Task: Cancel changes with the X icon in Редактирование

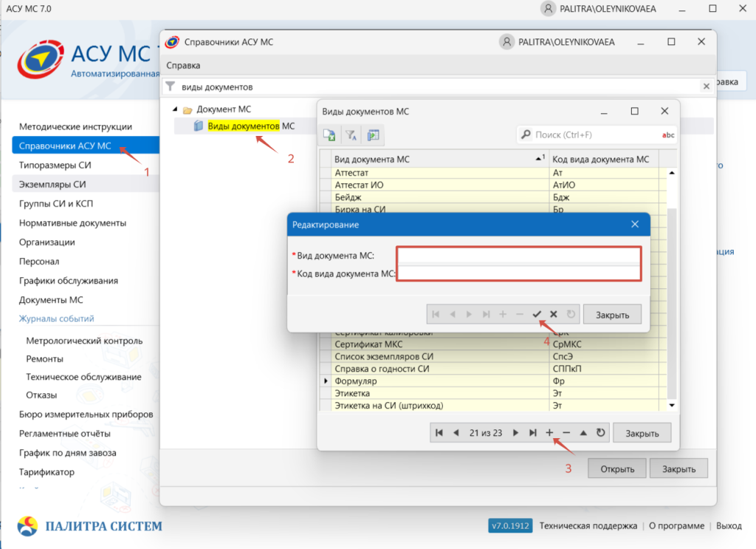Action: (554, 315)
